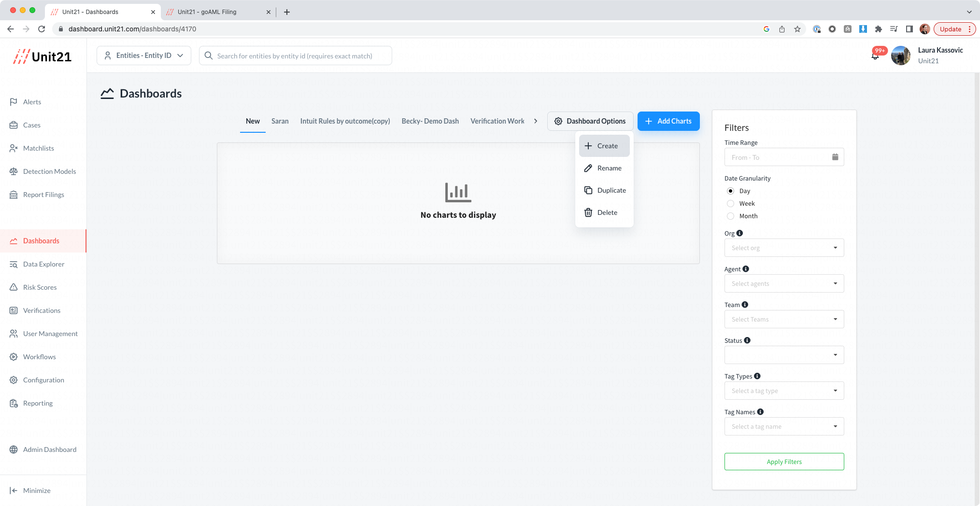
Task: Open browser extensions puzzle icon
Action: click(879, 29)
